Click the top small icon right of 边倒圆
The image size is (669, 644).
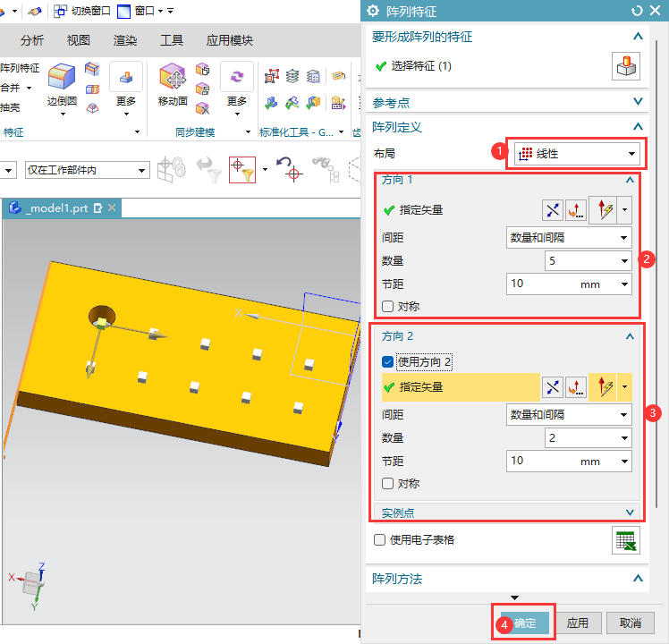pos(92,69)
